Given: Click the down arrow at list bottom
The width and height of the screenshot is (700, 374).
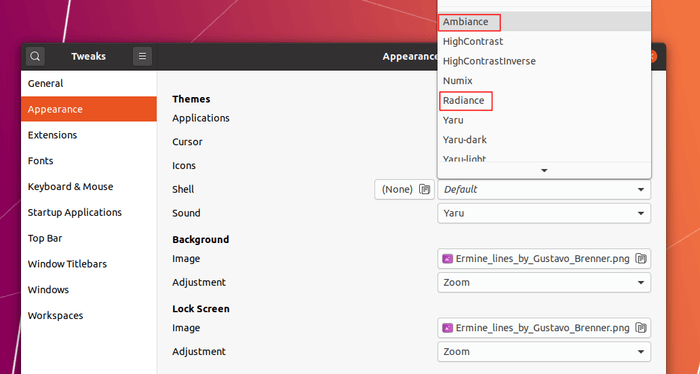Looking at the screenshot, I should coord(544,170).
